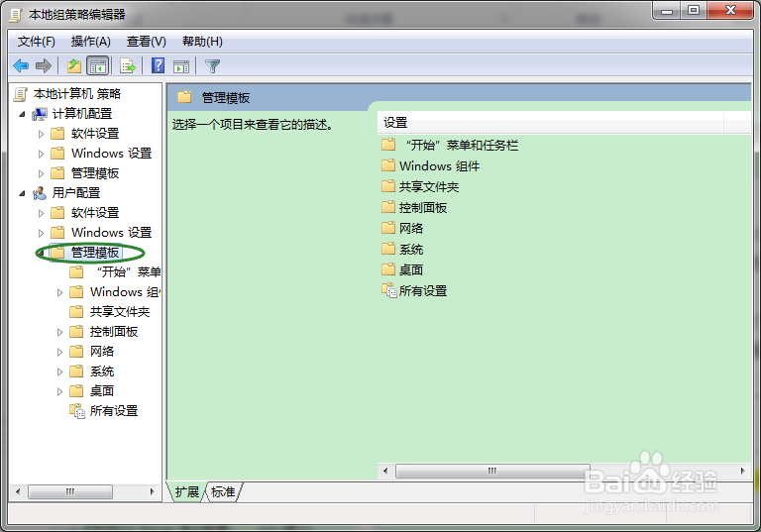The image size is (761, 532).
Task: Select Windows 组件 text in right list
Action: (439, 166)
